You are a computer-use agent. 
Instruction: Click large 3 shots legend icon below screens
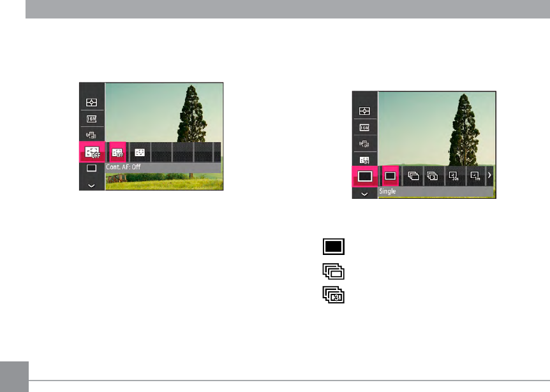(x=334, y=295)
